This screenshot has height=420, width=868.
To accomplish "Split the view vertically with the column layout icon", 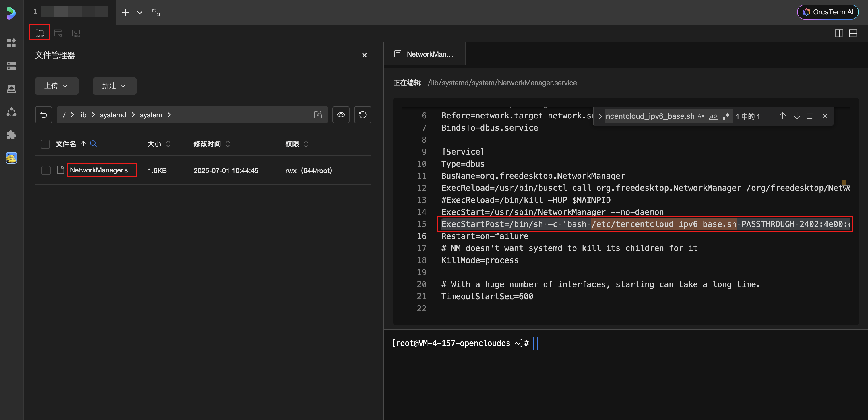I will (x=839, y=33).
